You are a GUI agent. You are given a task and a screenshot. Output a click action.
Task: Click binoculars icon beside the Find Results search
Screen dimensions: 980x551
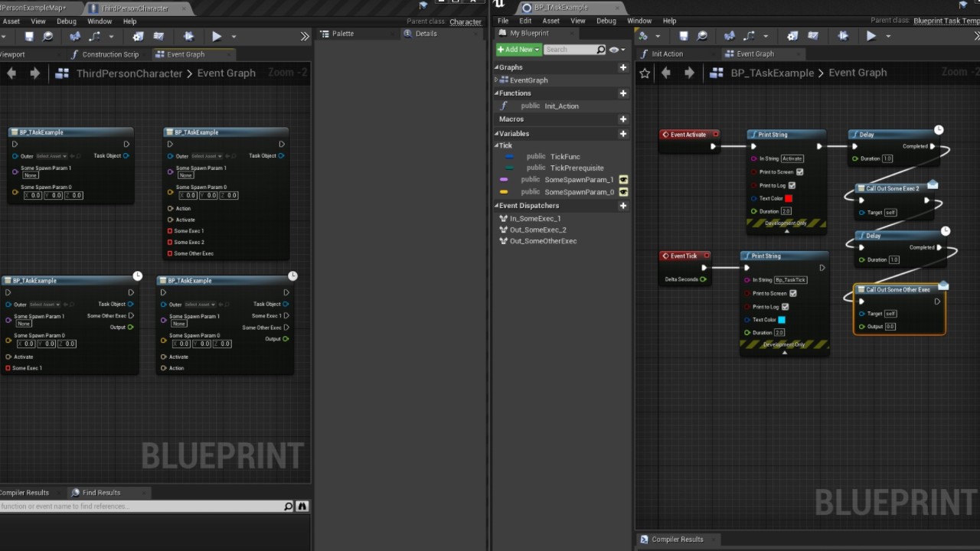point(302,506)
